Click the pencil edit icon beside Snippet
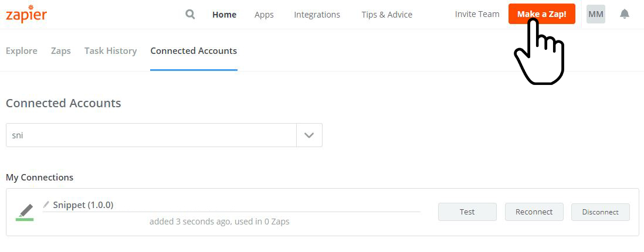 click(x=46, y=205)
